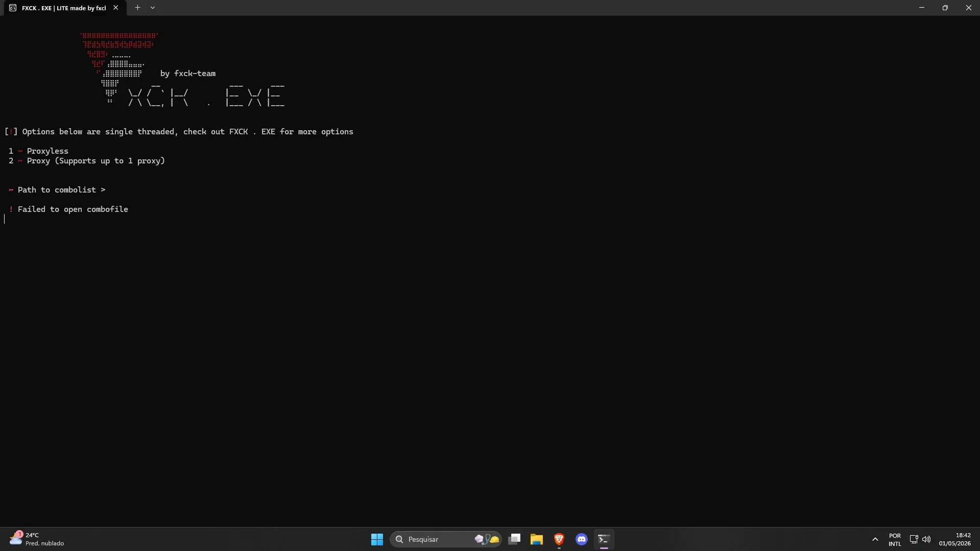Click the 'Proxyless' option text
This screenshot has width=980, height=551.
[47, 151]
